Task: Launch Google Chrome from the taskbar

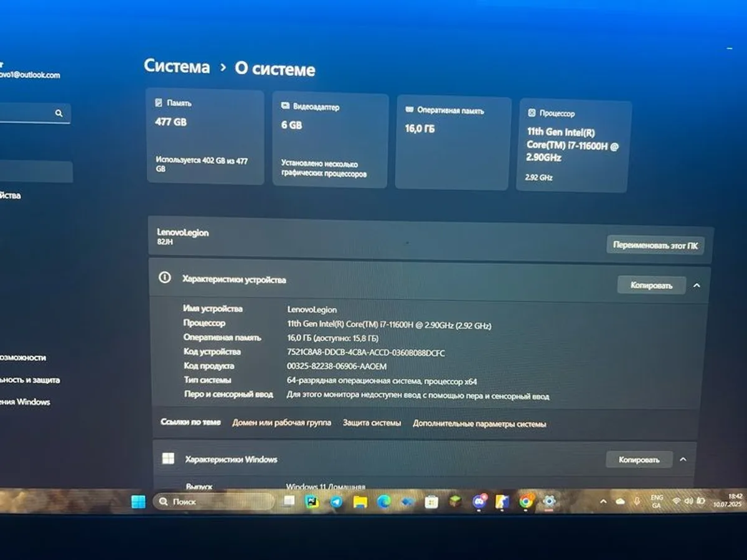Action: tap(527, 502)
